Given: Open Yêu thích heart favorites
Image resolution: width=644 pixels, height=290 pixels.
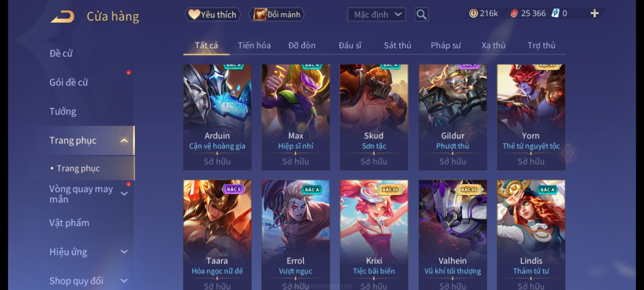Looking at the screenshot, I should point(213,15).
